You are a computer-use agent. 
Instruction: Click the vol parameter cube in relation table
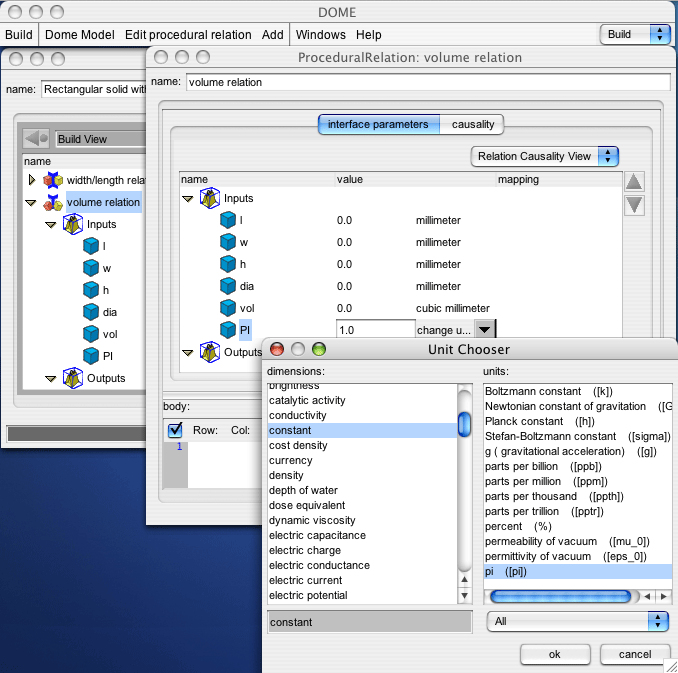(x=228, y=308)
